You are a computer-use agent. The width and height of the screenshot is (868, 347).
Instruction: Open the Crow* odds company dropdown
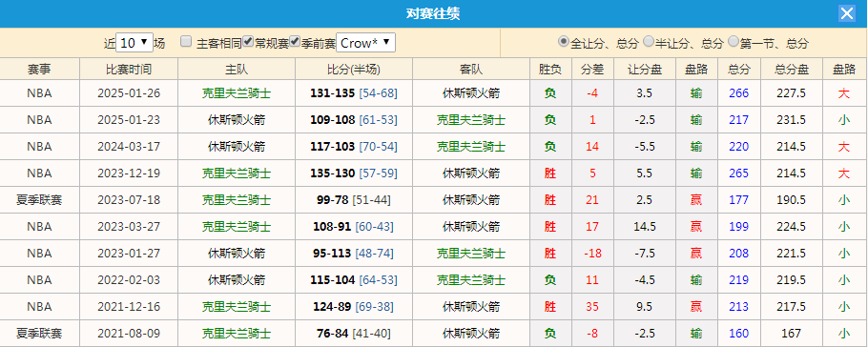point(365,42)
